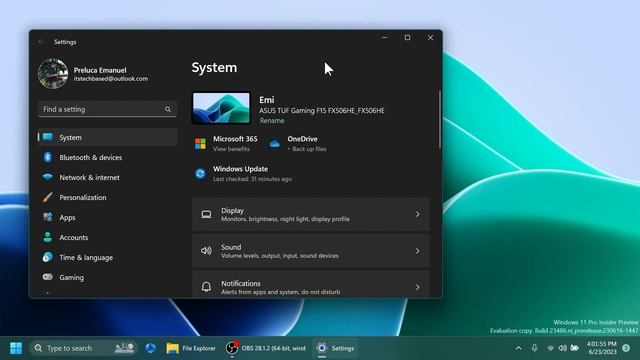The image size is (640, 360).
Task: Click the battery tray icon
Action: [x=575, y=348]
